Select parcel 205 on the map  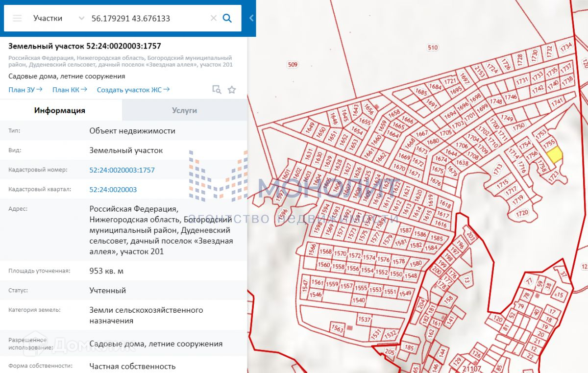coord(390,351)
